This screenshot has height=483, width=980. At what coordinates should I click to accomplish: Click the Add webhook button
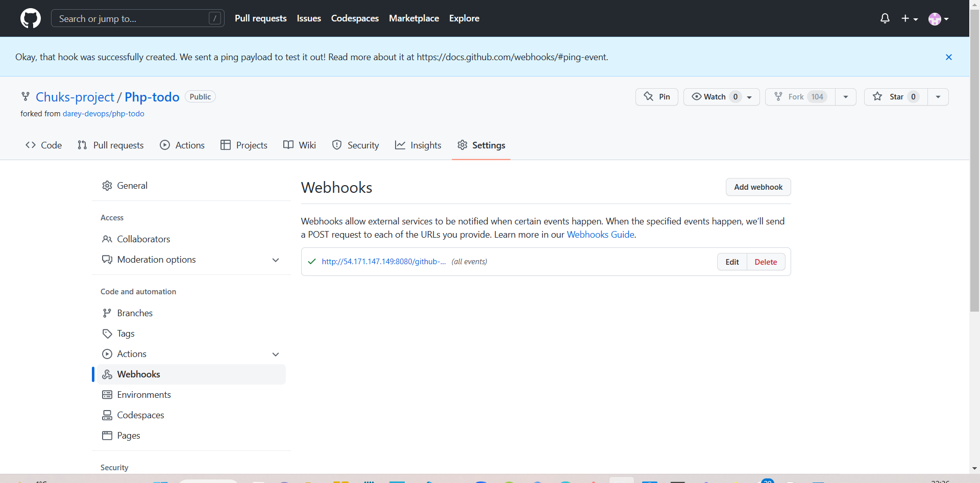coord(758,187)
